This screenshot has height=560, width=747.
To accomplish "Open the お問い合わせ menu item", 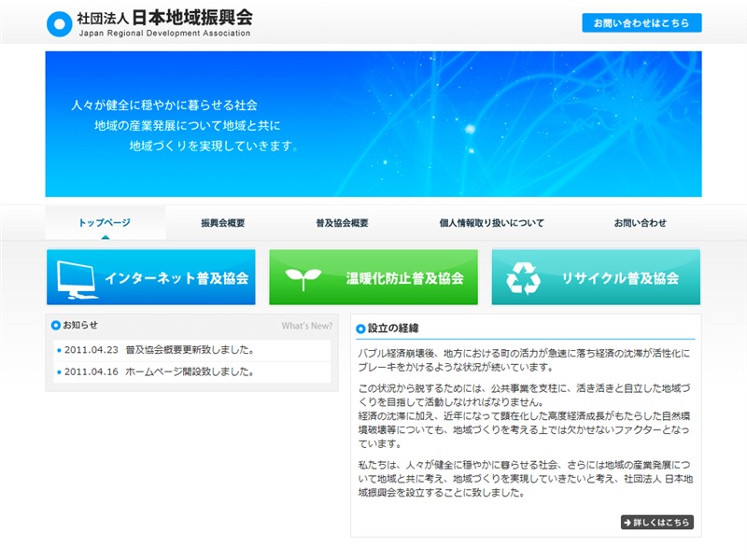I will click(640, 223).
